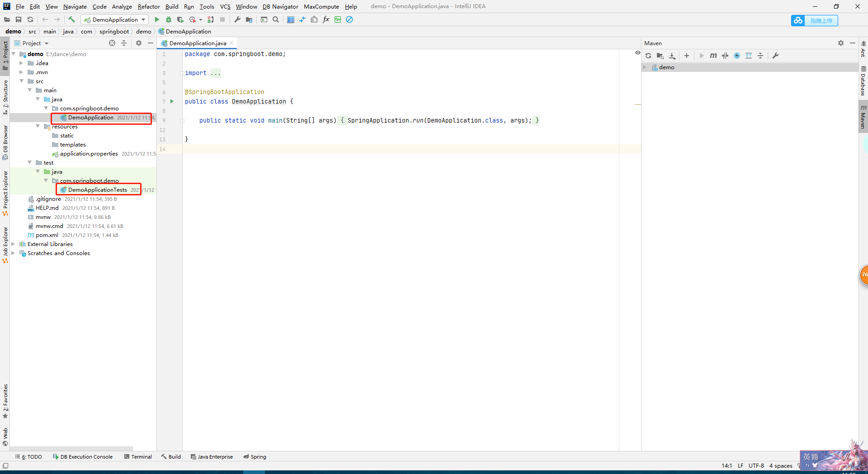Click springboot in breadcrumb path
Screen dimensions: 868x474
pyautogui.click(x=114, y=32)
